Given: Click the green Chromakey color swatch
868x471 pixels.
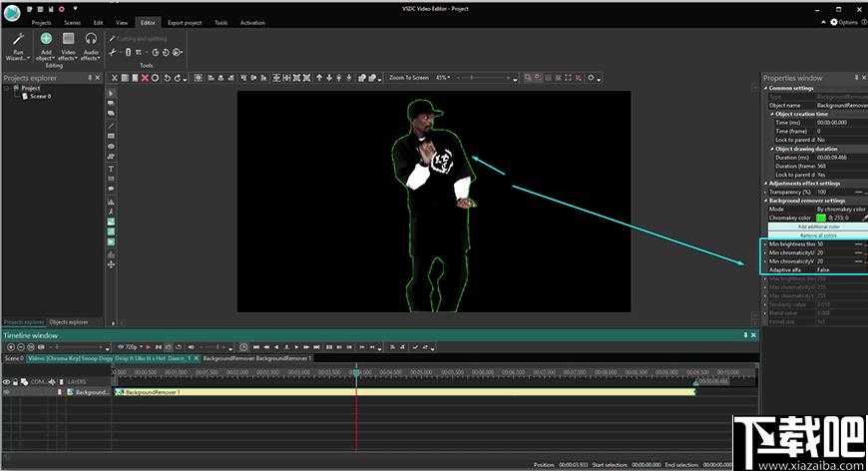Looking at the screenshot, I should click(x=821, y=218).
